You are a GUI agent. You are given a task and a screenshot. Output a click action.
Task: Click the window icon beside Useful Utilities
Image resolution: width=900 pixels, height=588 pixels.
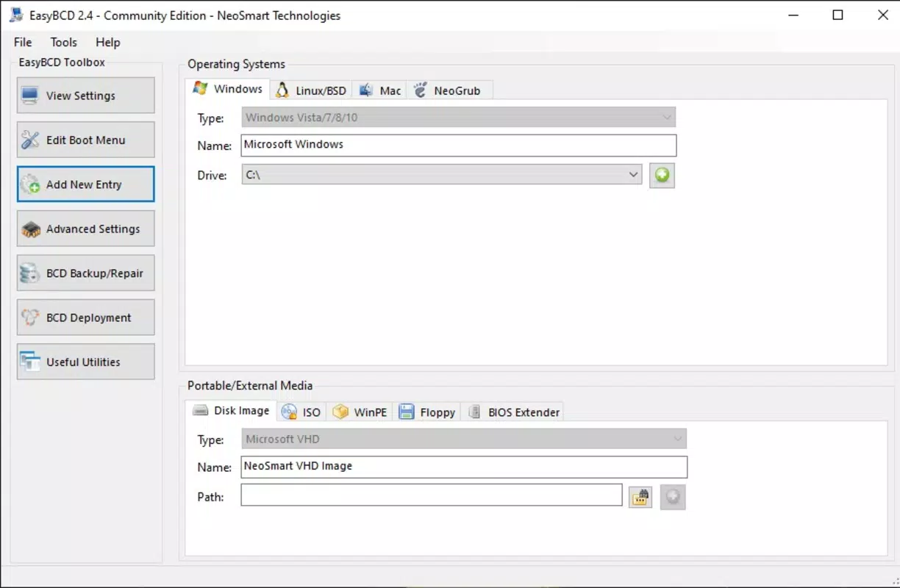click(30, 362)
